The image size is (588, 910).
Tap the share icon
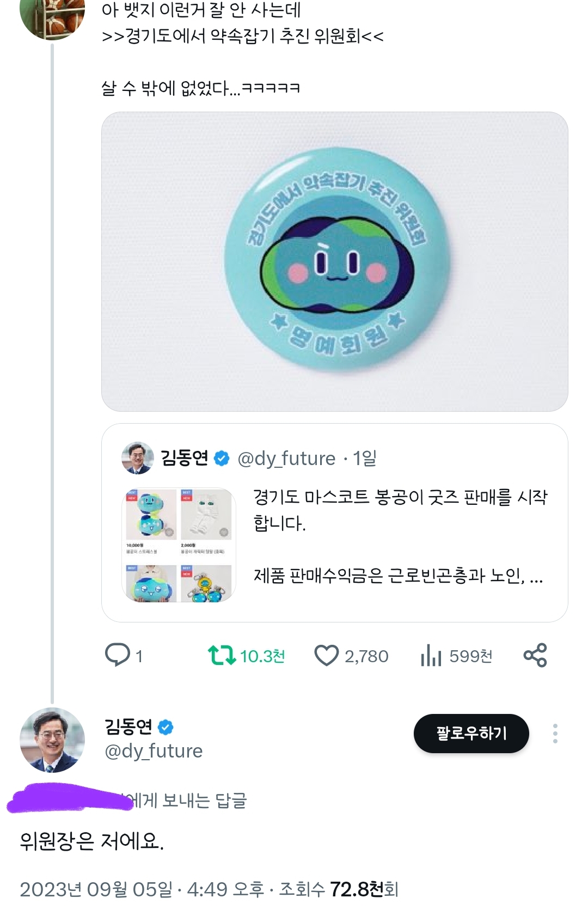pyautogui.click(x=535, y=655)
